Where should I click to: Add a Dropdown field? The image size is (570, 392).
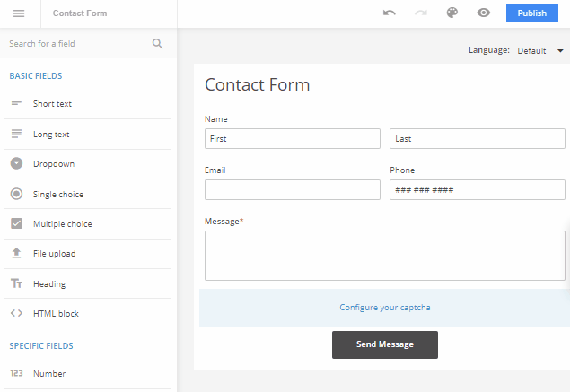tap(87, 164)
